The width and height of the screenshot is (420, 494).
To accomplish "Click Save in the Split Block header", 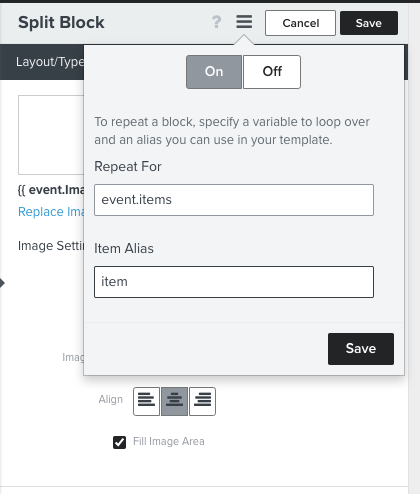I will pos(369,23).
